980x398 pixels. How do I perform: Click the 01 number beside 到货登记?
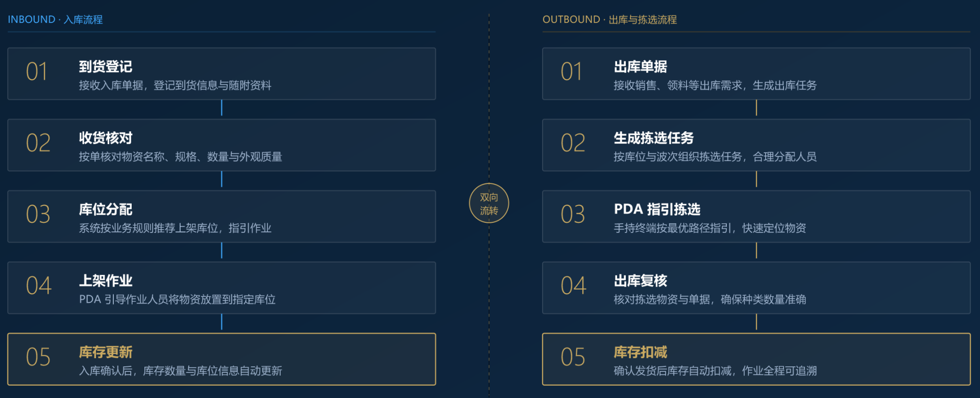pyautogui.click(x=37, y=72)
